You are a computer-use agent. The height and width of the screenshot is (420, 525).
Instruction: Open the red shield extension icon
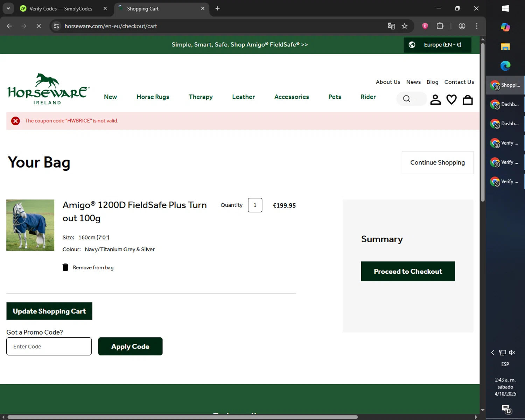[425, 26]
